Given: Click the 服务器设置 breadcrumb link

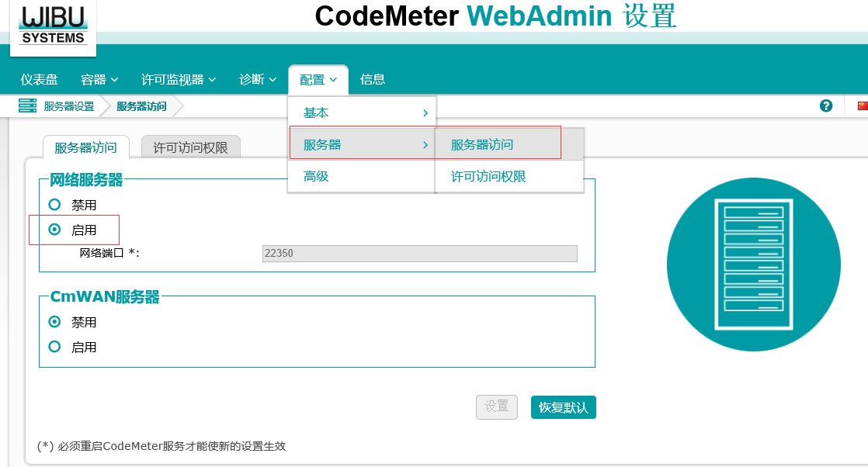Looking at the screenshot, I should tap(69, 106).
